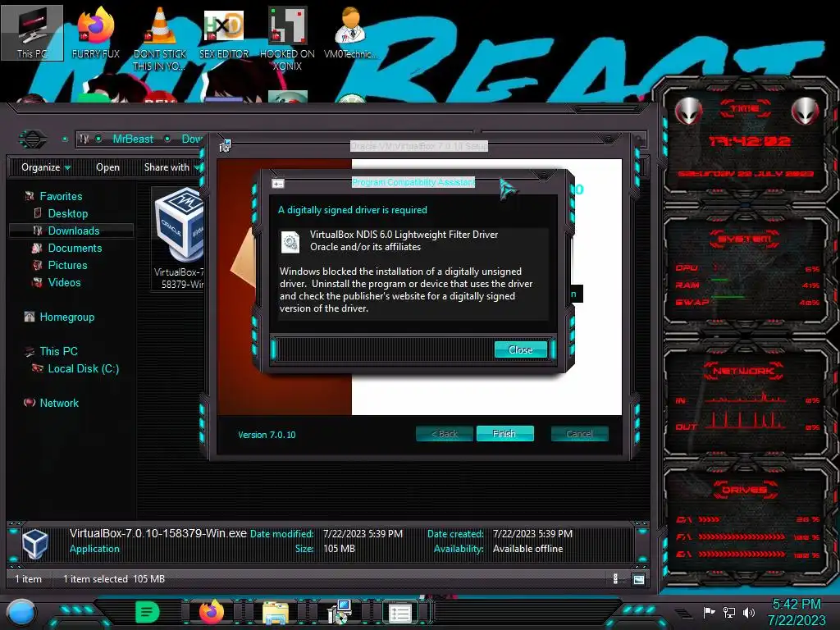Click the left alien head on TIME gadget
The height and width of the screenshot is (630, 840).
pyautogui.click(x=688, y=111)
